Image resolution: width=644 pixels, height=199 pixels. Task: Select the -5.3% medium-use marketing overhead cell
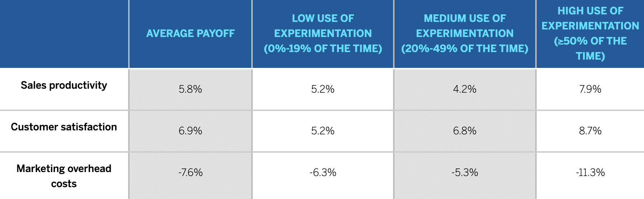pos(465,173)
